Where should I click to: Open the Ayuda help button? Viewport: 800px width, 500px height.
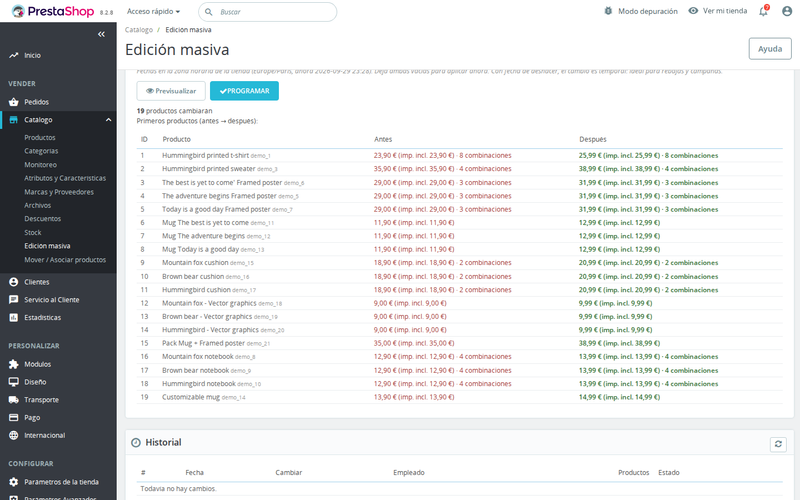coord(770,49)
